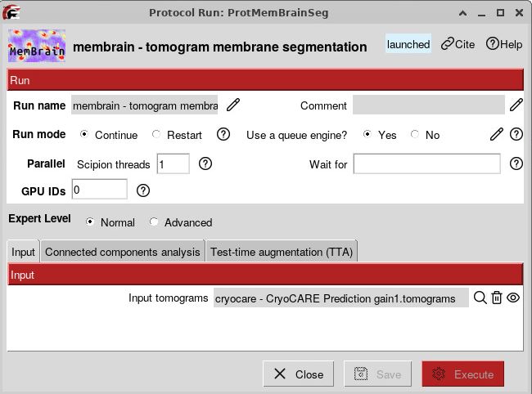Click the pencil icon beside Run name
Screen dimensions: 532x394
(233, 105)
